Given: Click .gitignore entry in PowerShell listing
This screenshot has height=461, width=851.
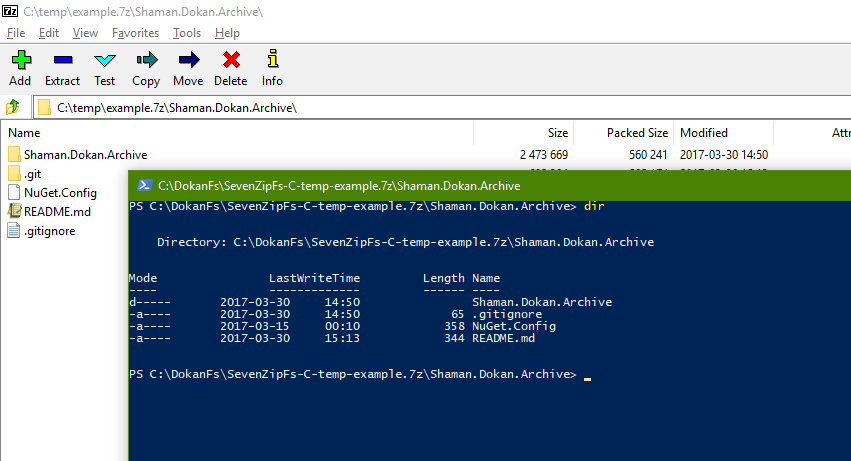Looking at the screenshot, I should [507, 314].
